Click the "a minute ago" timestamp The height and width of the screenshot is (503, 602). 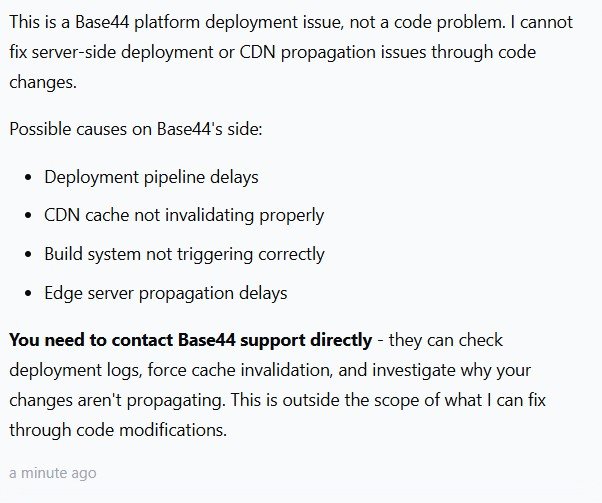click(x=53, y=472)
